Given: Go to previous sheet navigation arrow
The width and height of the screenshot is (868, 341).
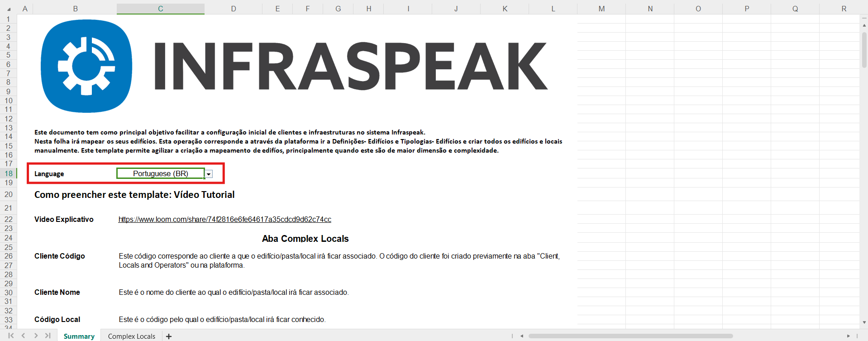Looking at the screenshot, I should 24,336.
